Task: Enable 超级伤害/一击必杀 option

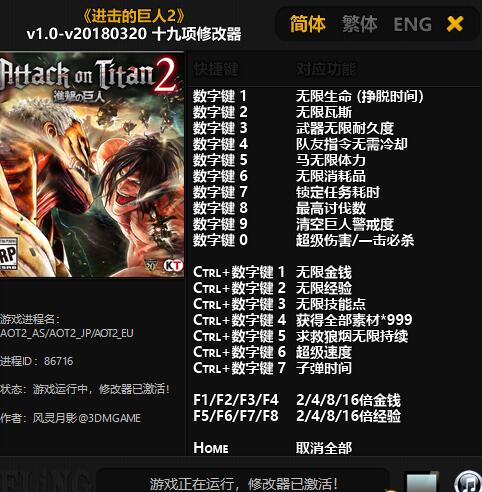Action: 355,240
